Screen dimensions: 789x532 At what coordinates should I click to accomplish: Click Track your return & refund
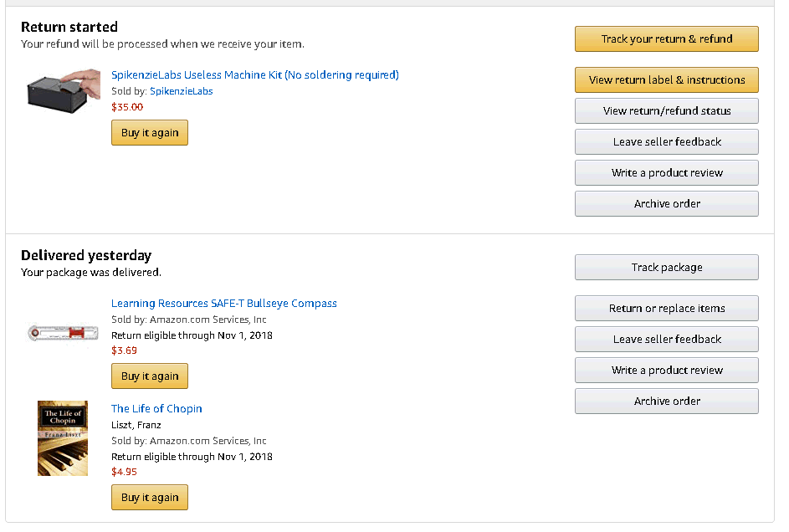[x=666, y=38]
